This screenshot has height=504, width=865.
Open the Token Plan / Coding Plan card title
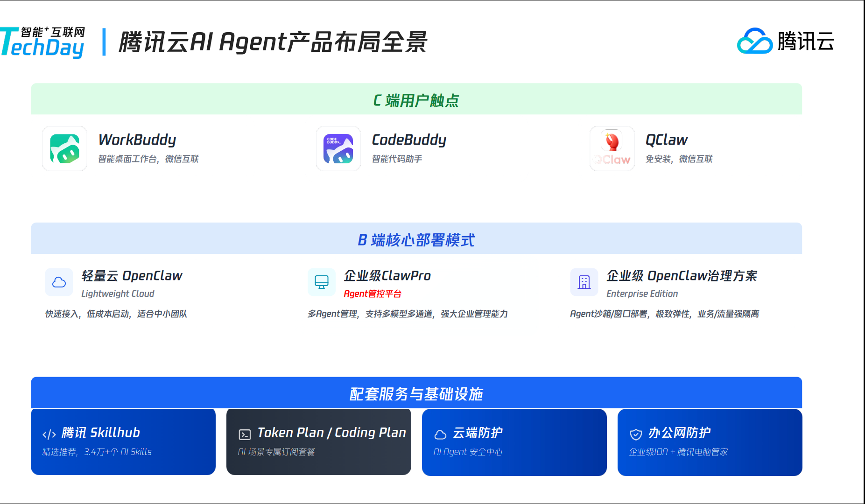(332, 433)
